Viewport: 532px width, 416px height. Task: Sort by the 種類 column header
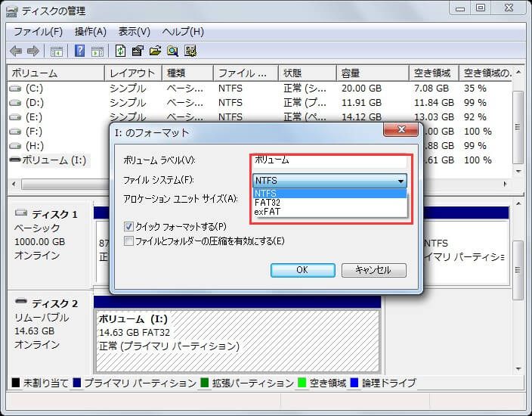pos(187,73)
